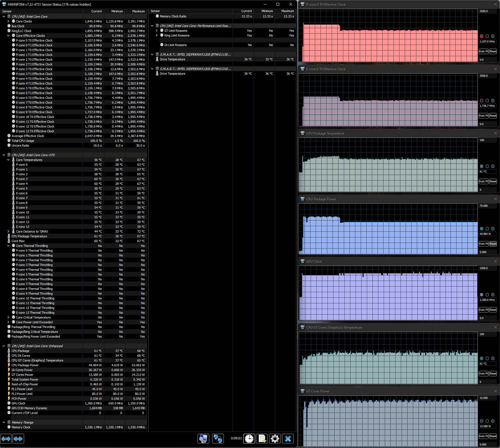The height and width of the screenshot is (448, 500).
Task: Open the monitor with magnifier summary icon
Action: point(203,438)
